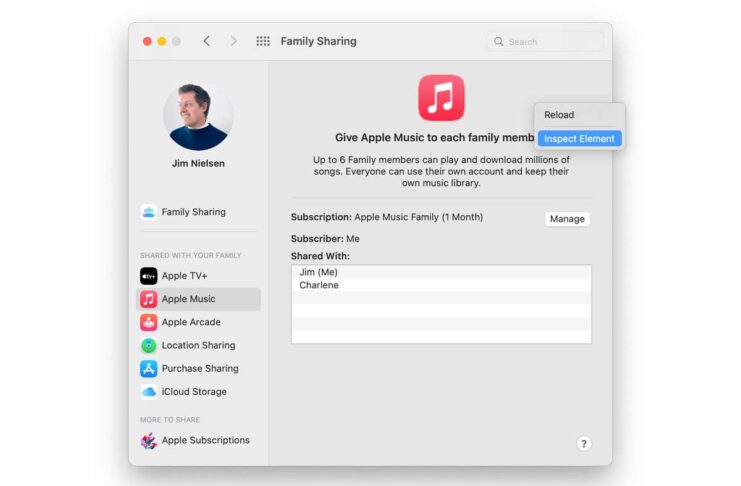Click the Location Sharing sidebar icon
Viewport: 741px width, 486px height.
tap(148, 345)
